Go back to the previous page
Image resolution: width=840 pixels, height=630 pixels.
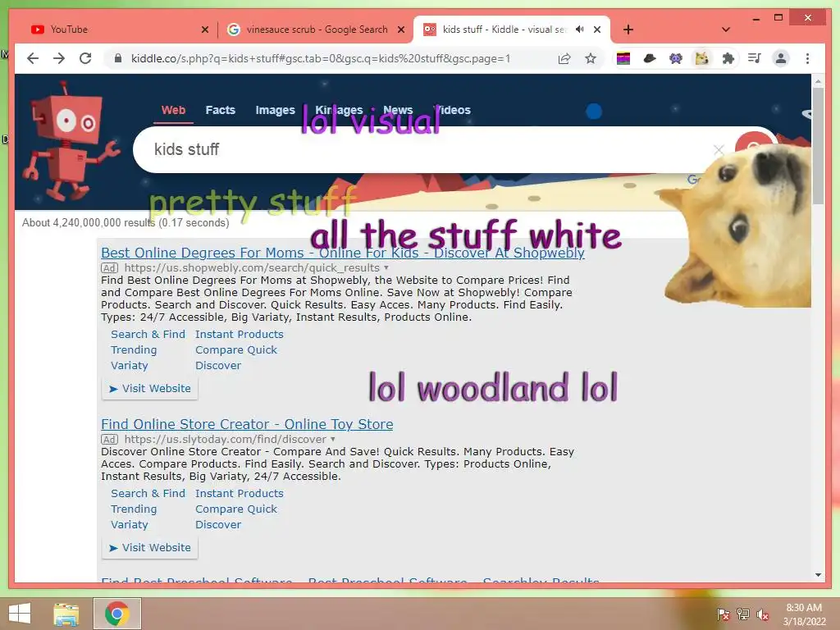[33, 58]
